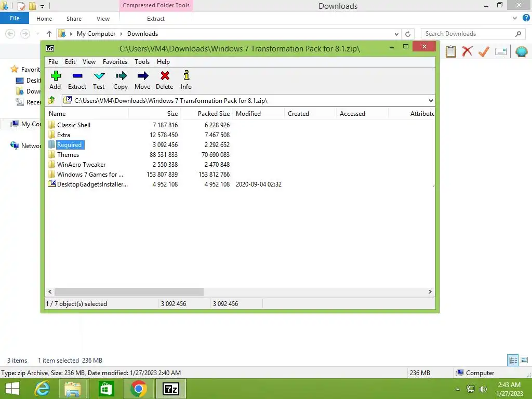Expand the Explorer ribbon chevron

coord(515,18)
